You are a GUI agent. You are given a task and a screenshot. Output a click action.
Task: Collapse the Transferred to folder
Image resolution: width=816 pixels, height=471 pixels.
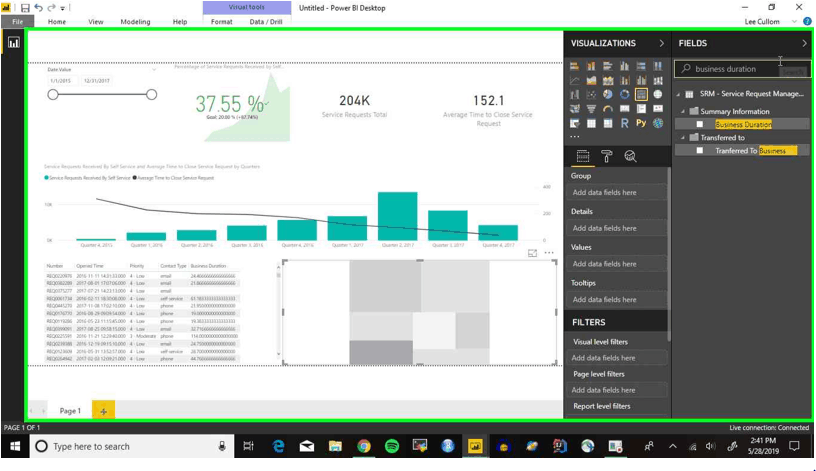point(683,137)
